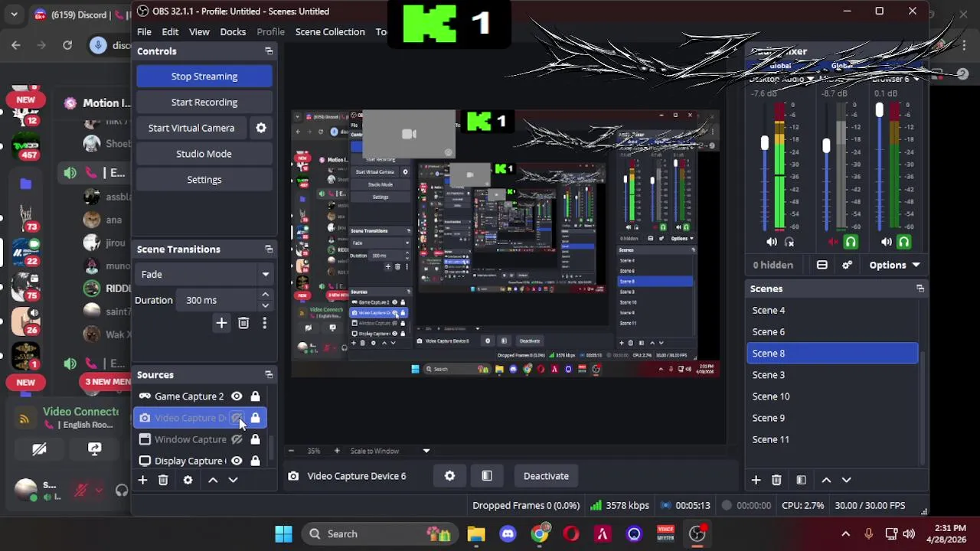The image size is (980, 551).
Task: Increase transition duration with up arrow
Action: 265,295
